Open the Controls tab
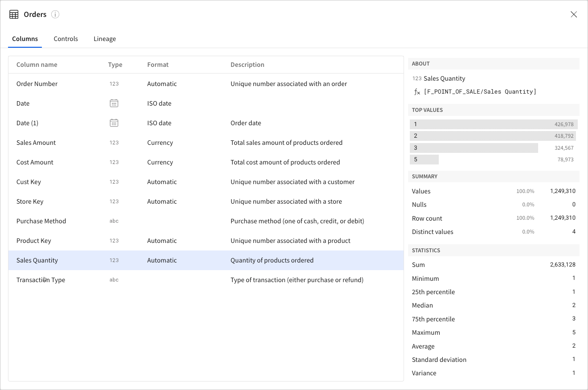The height and width of the screenshot is (390, 588). point(66,39)
